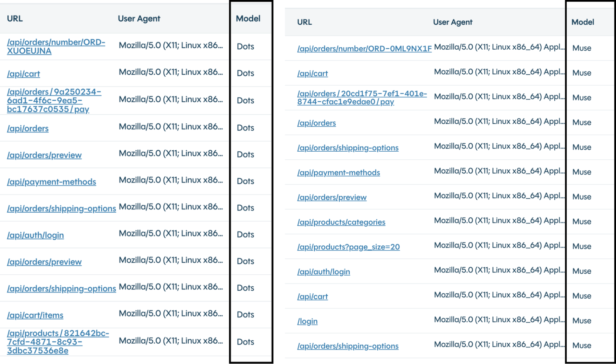
Task: Click the Model header above Dots values
Action: (248, 18)
